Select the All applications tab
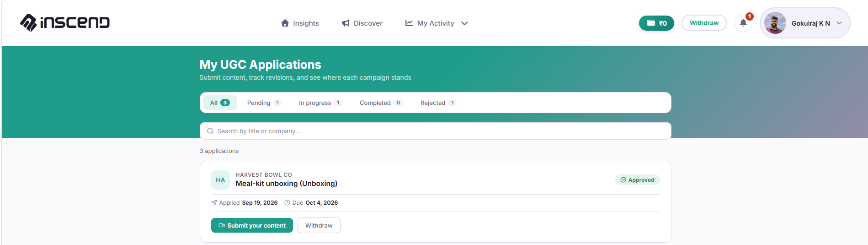The image size is (868, 245). (220, 103)
